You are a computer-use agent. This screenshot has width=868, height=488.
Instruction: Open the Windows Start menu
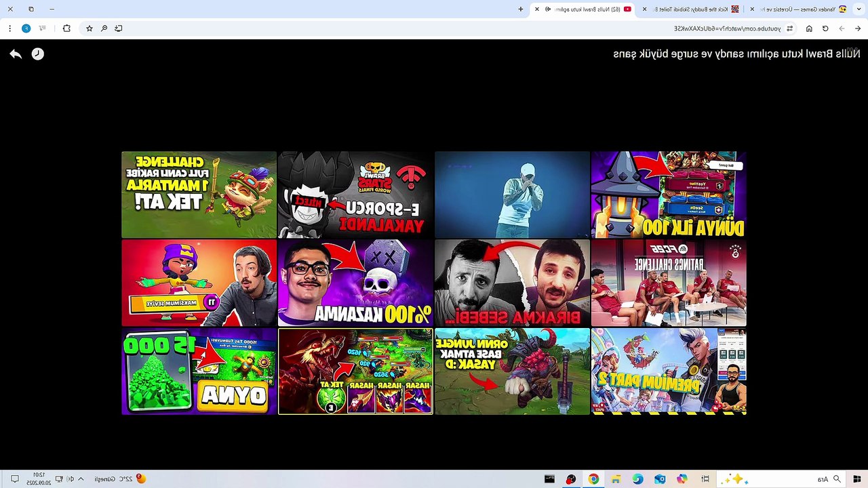click(x=856, y=479)
